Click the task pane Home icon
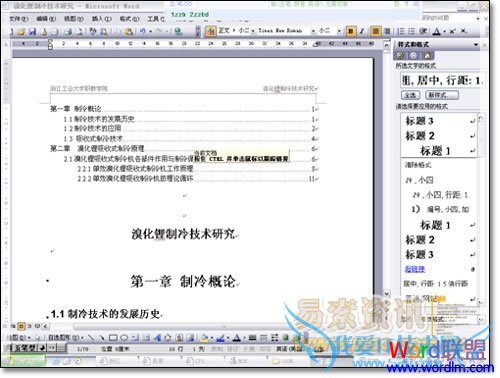500x378 pixels. pyautogui.click(x=427, y=55)
